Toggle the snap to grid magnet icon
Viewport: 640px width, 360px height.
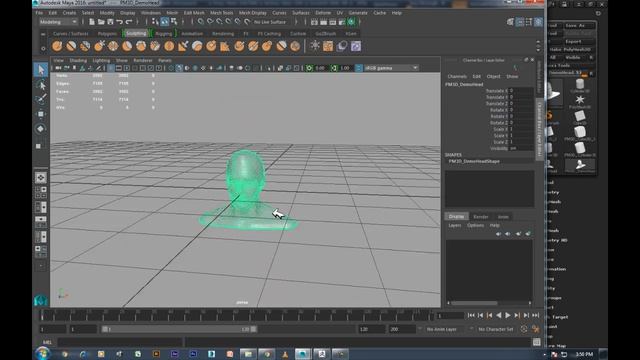201,22
